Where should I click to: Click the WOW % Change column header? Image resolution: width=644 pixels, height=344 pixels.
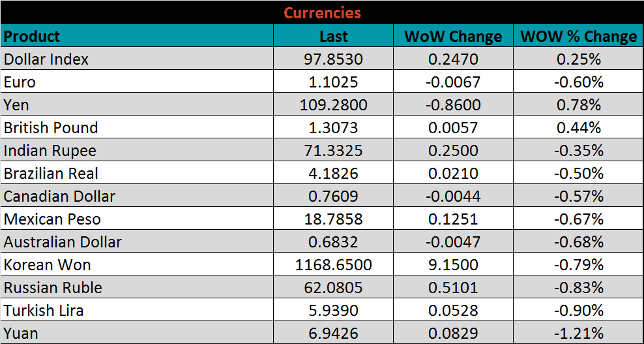[579, 37]
